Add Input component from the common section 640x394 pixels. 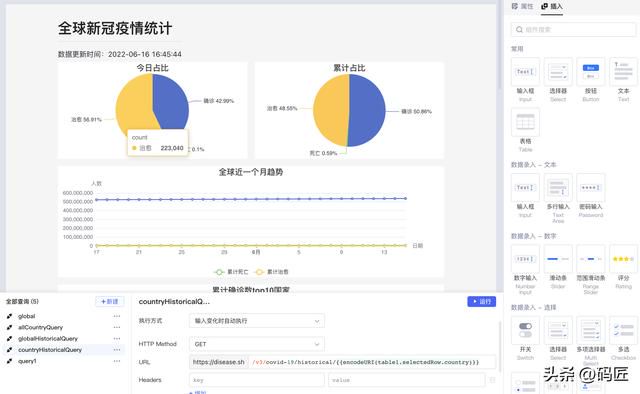click(x=525, y=72)
